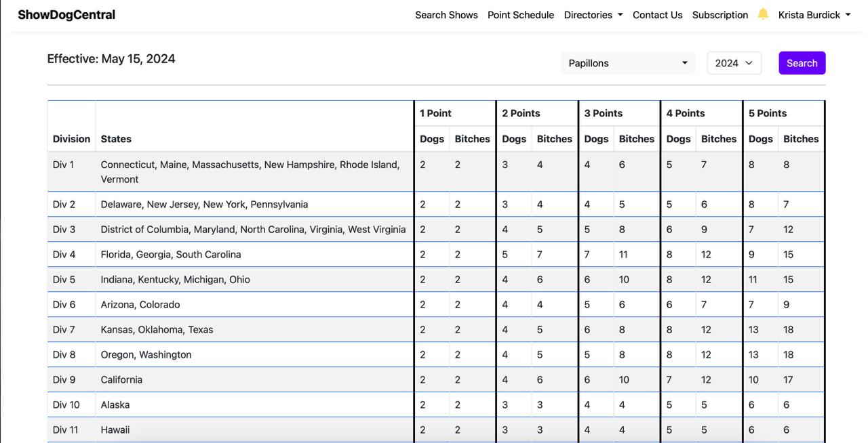The width and height of the screenshot is (868, 443).
Task: Click the 1 Point column header
Action: coord(435,113)
